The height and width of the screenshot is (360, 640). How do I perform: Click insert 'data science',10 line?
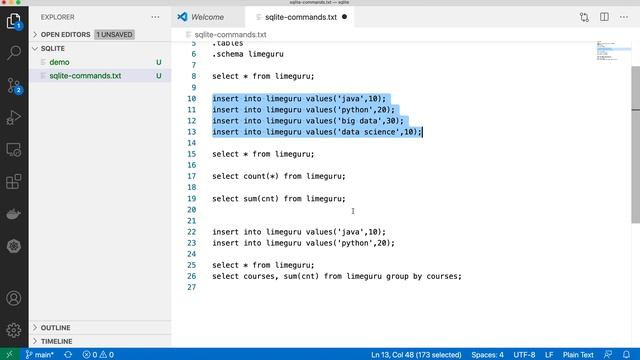click(x=317, y=132)
